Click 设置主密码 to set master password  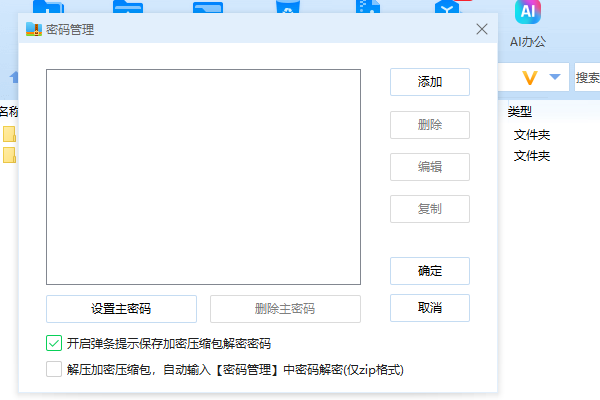pos(121,308)
